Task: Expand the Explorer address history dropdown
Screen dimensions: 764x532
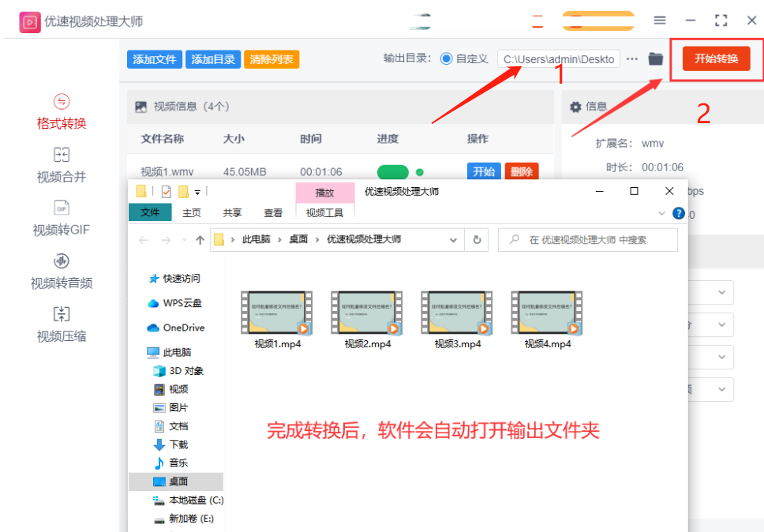Action: (453, 240)
